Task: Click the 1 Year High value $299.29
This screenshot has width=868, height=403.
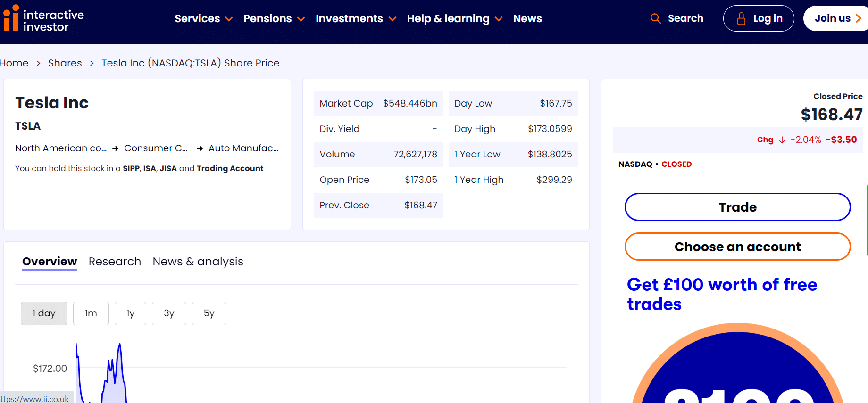Action: pyautogui.click(x=554, y=180)
